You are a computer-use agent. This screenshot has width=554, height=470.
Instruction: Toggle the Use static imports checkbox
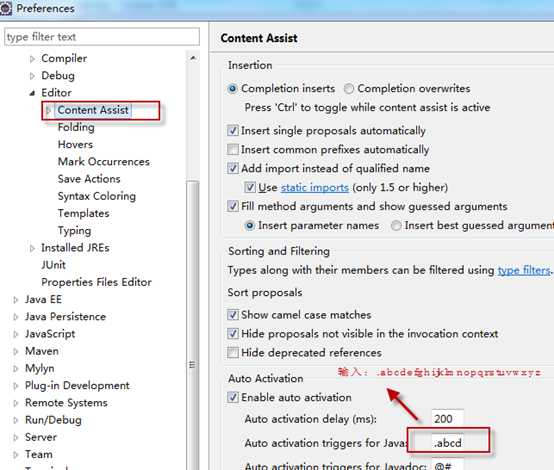coord(249,188)
